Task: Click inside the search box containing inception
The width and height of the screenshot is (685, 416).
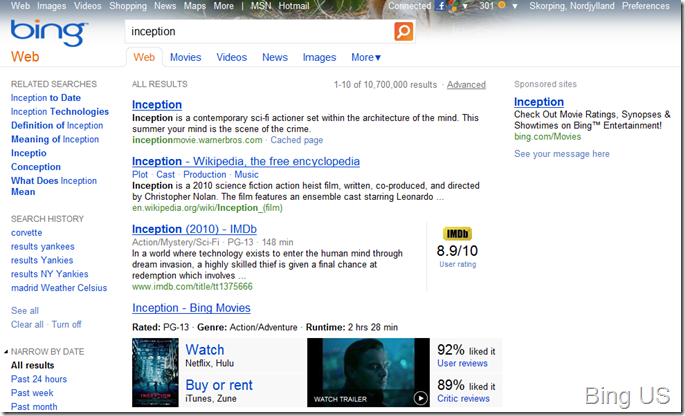Action: (259, 31)
